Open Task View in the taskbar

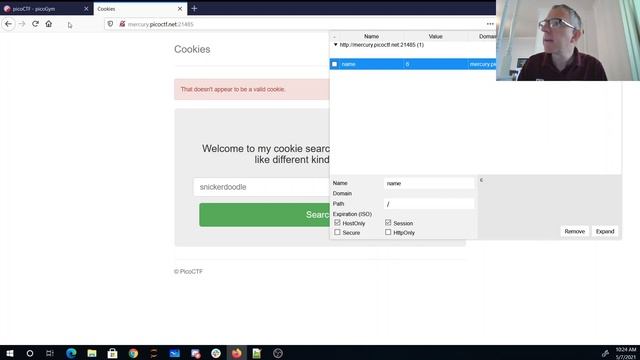pyautogui.click(x=50, y=353)
